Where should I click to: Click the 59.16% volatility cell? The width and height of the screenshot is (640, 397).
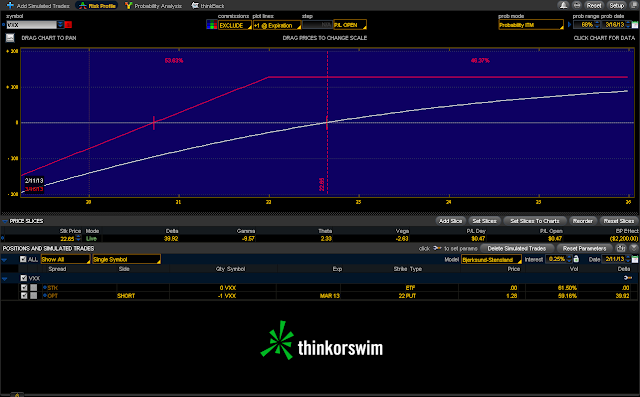click(567, 296)
